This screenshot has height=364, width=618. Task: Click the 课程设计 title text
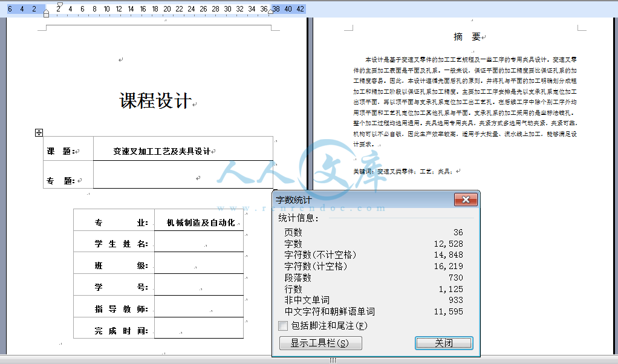(155, 100)
